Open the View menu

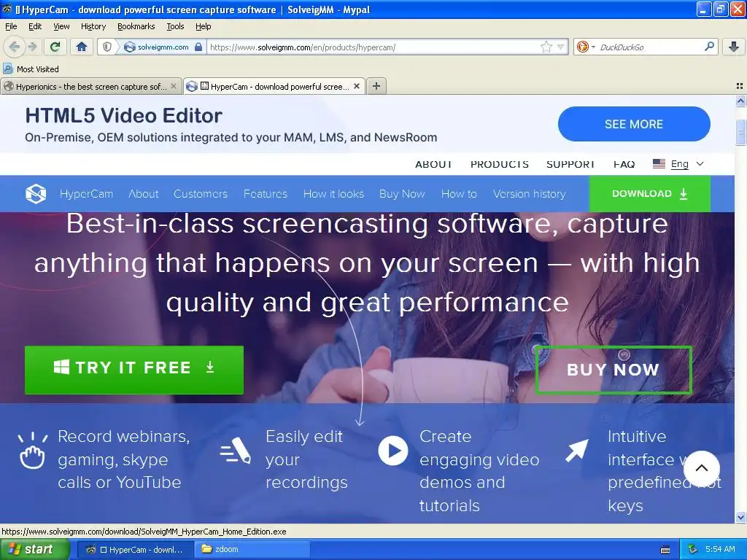point(61,26)
